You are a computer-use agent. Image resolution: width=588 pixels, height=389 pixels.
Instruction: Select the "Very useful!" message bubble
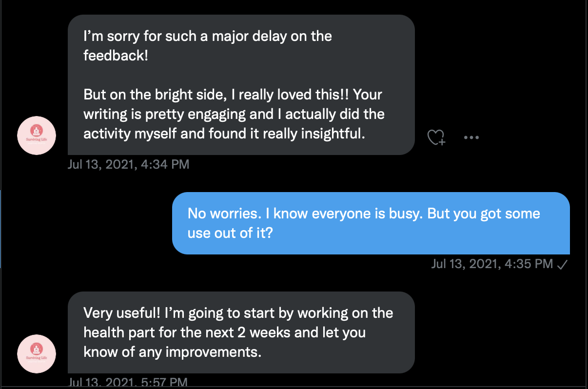tap(241, 332)
